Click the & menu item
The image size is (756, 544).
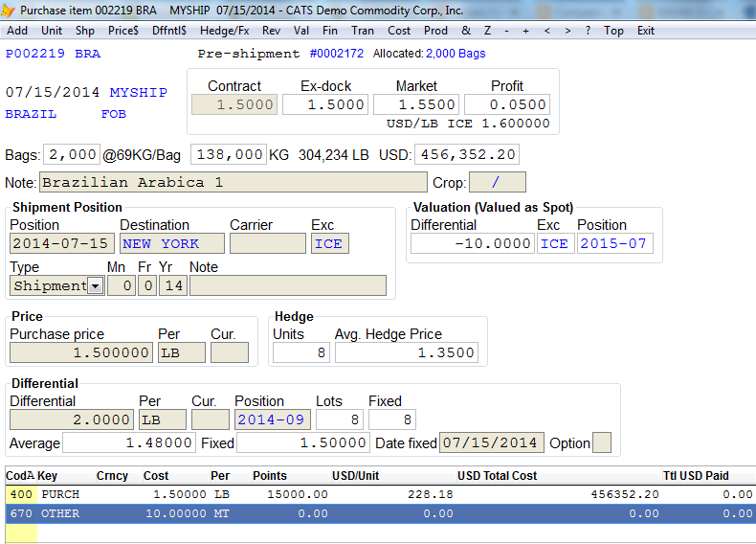466,31
